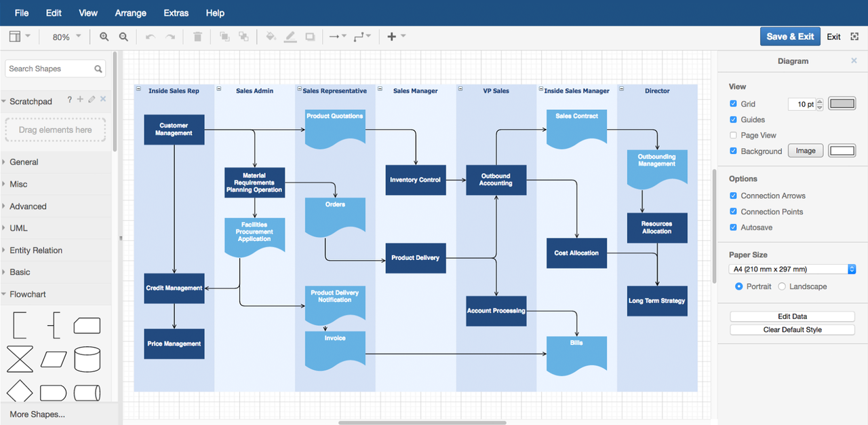Viewport: 868px width, 425px height.
Task: Pick the cylinder shape in Flowchart panel
Action: click(x=87, y=359)
